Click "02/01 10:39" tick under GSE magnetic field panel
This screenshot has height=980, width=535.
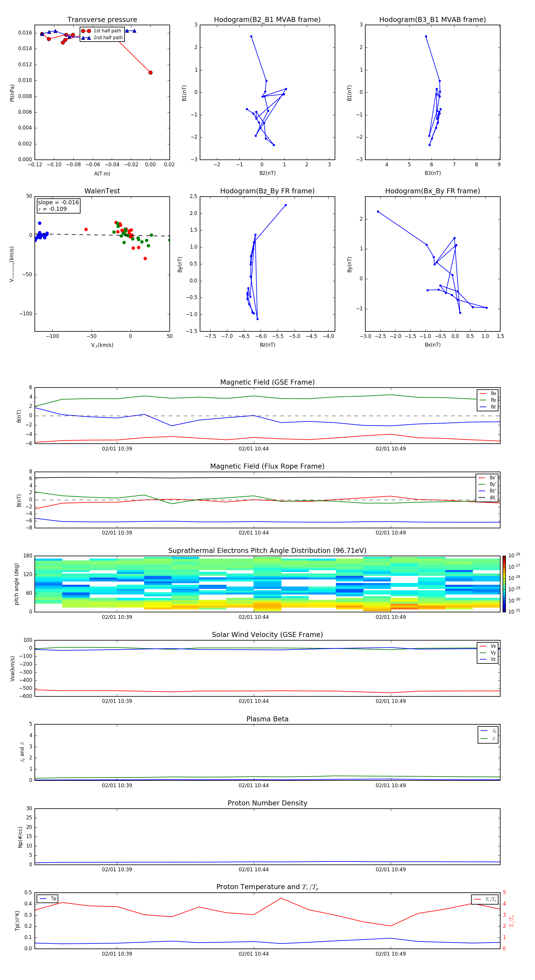[x=117, y=449]
